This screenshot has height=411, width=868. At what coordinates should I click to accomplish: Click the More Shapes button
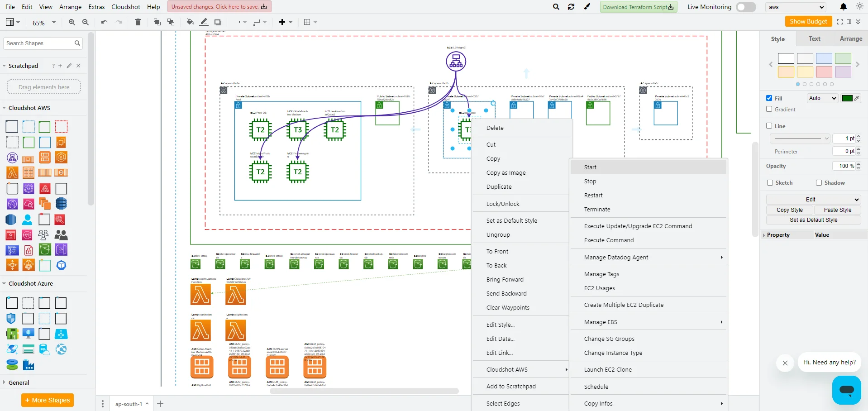click(48, 400)
